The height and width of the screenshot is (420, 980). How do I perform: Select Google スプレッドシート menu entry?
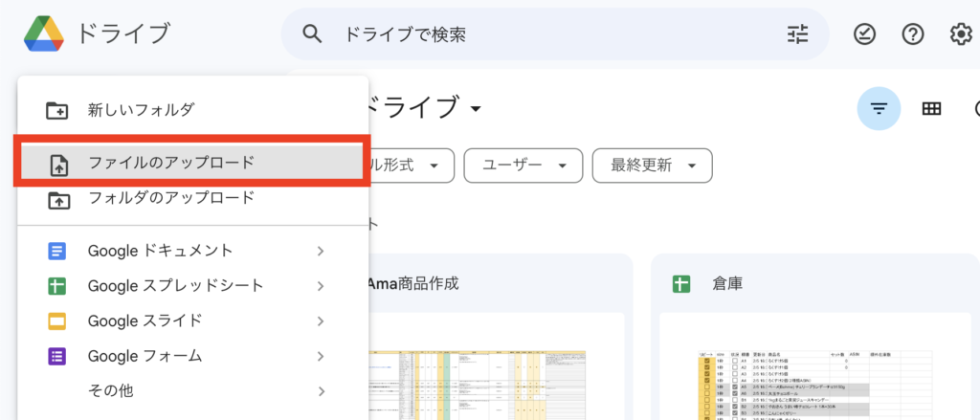(193, 286)
